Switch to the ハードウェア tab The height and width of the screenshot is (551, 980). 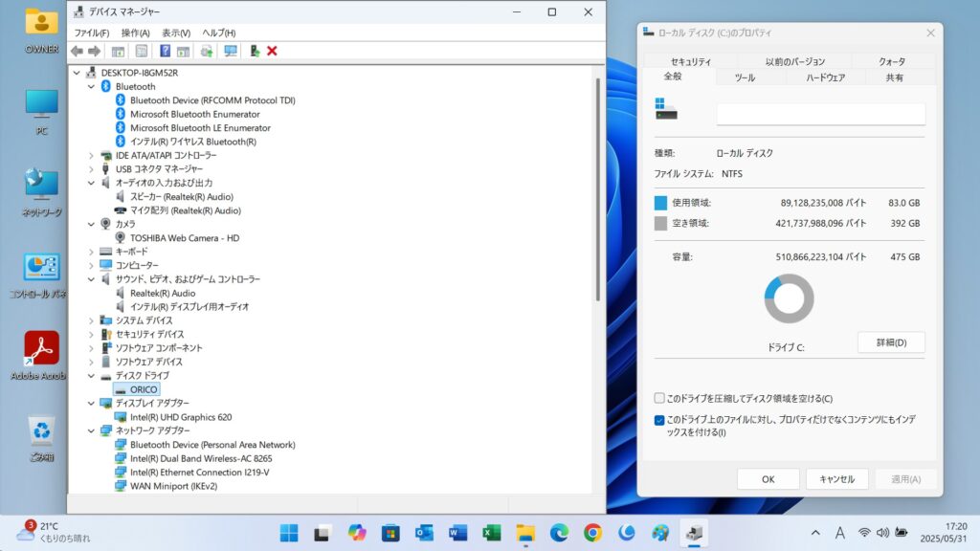(825, 77)
